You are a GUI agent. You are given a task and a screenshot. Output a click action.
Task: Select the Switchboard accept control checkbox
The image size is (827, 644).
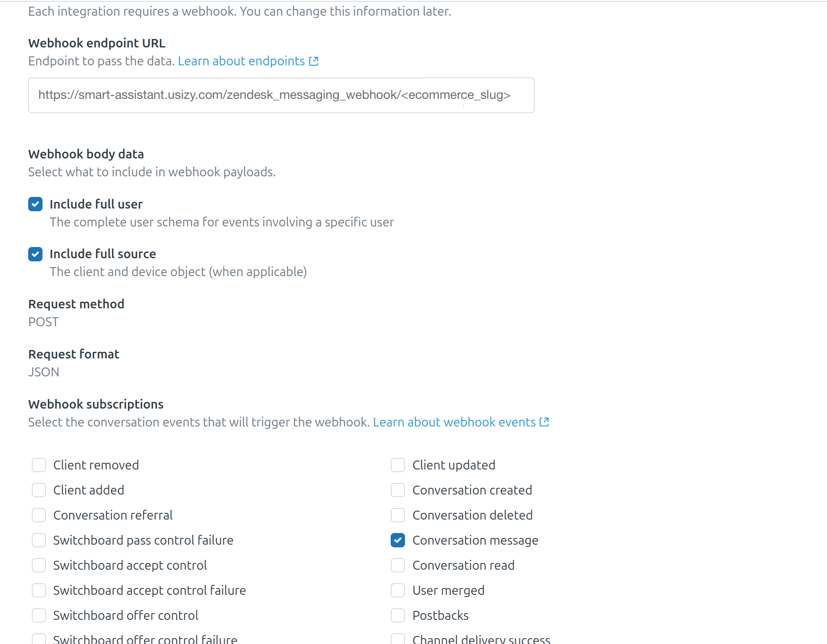(x=39, y=565)
